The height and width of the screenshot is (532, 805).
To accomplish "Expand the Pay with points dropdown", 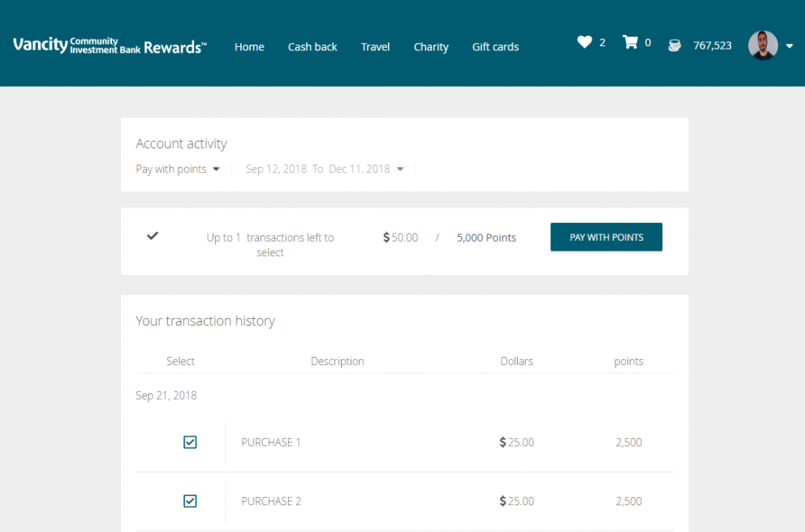I will coord(178,169).
